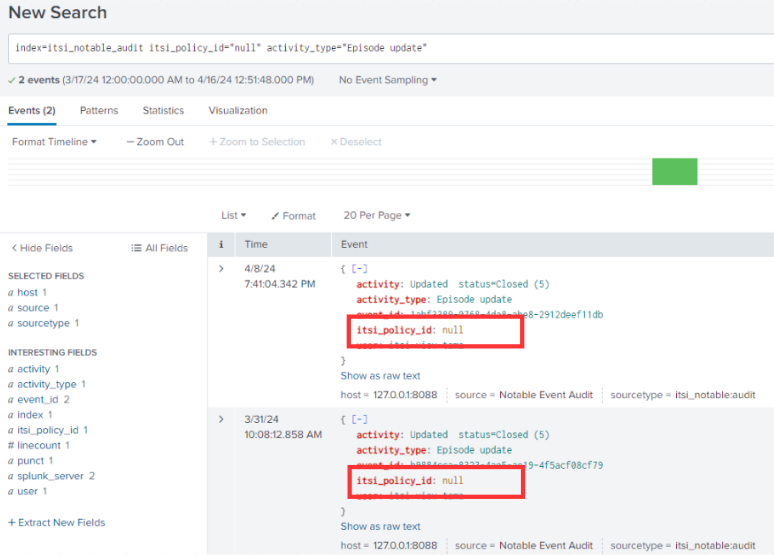Screen dimensions: 774x555
Task: Click the Format pencil button
Action: tap(293, 215)
